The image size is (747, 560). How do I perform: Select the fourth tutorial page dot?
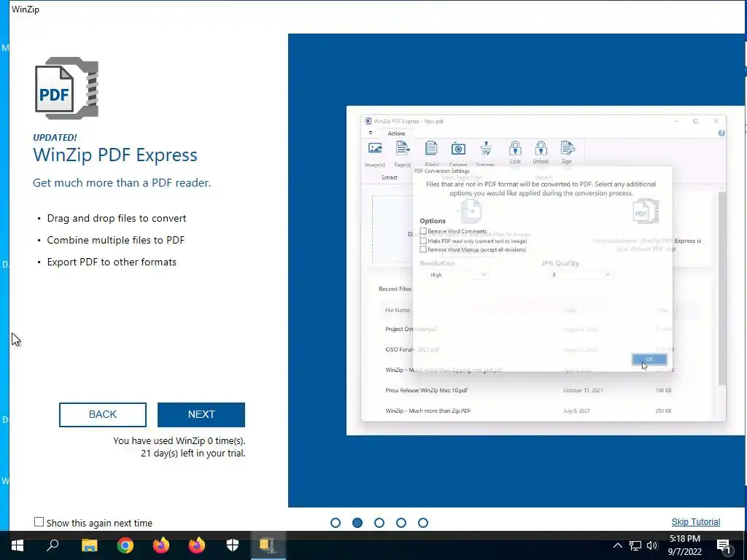[x=401, y=523]
